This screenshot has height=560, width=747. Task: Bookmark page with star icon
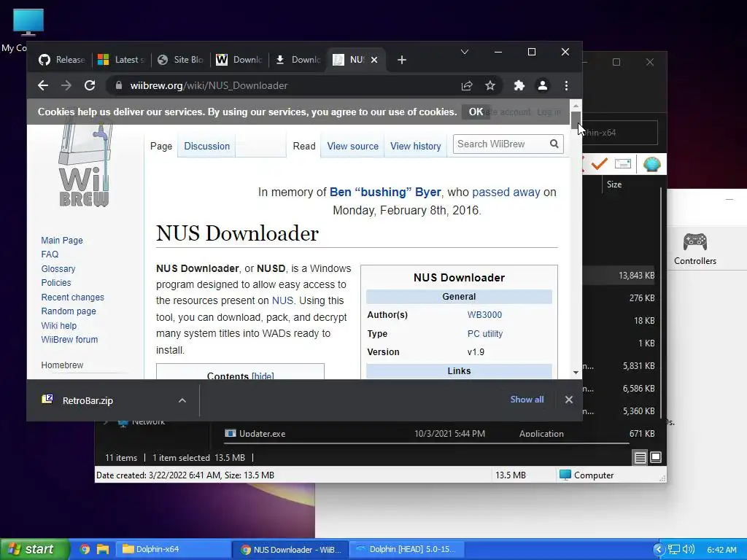[x=490, y=86]
